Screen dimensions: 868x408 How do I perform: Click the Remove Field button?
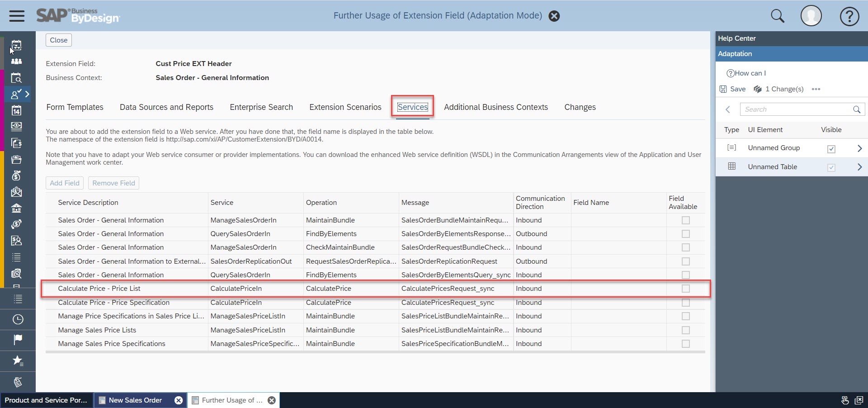(x=113, y=183)
